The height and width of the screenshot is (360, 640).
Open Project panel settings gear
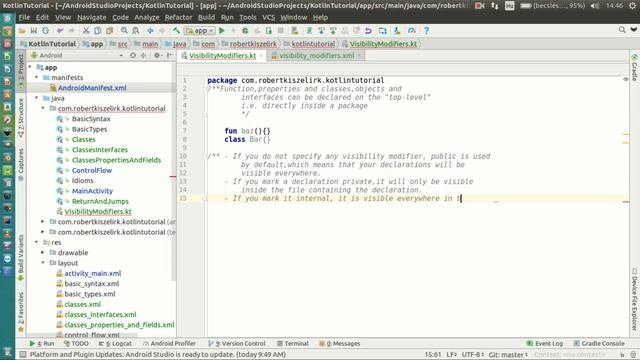[x=157, y=55]
